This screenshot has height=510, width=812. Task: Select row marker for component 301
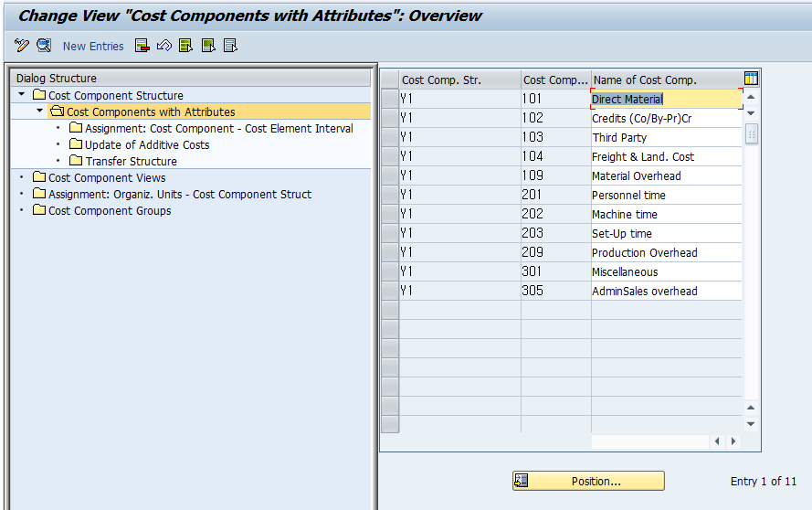[389, 271]
